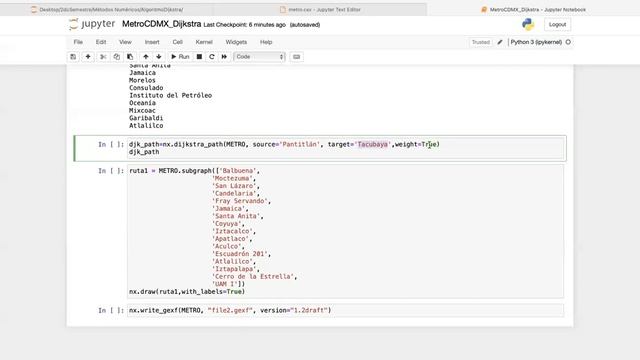Open the Help menu

coord(266,42)
